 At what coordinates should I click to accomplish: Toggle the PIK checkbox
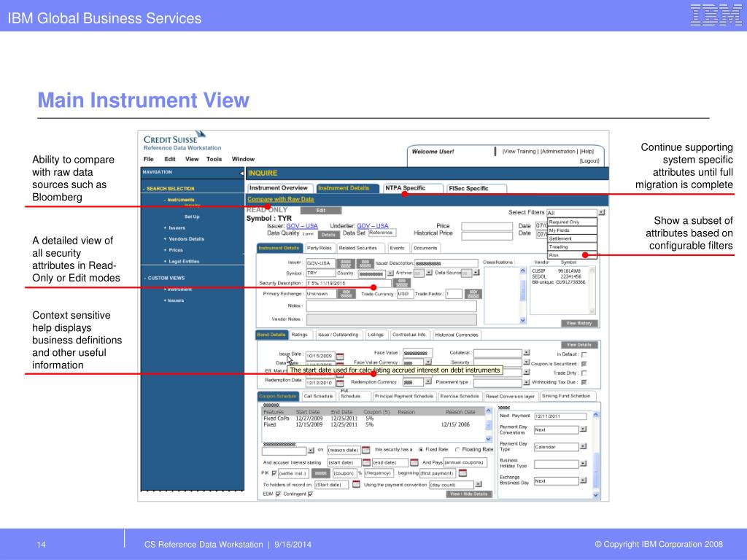coord(274,473)
